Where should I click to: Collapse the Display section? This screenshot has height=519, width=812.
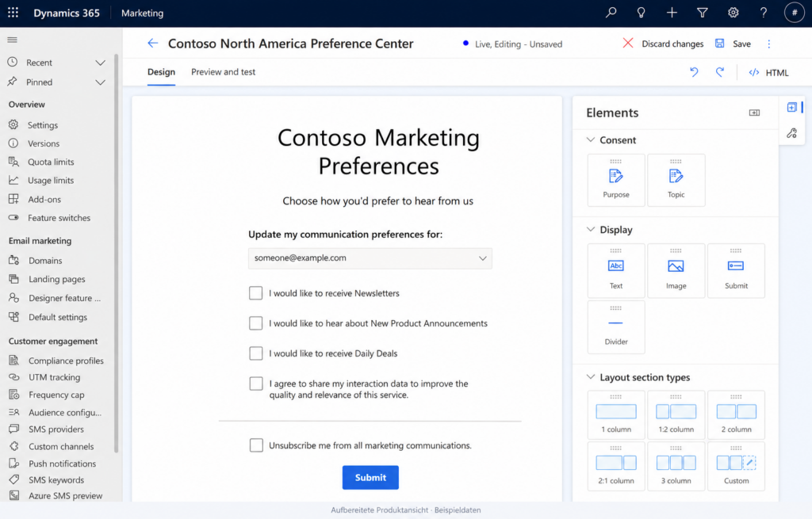[590, 229]
